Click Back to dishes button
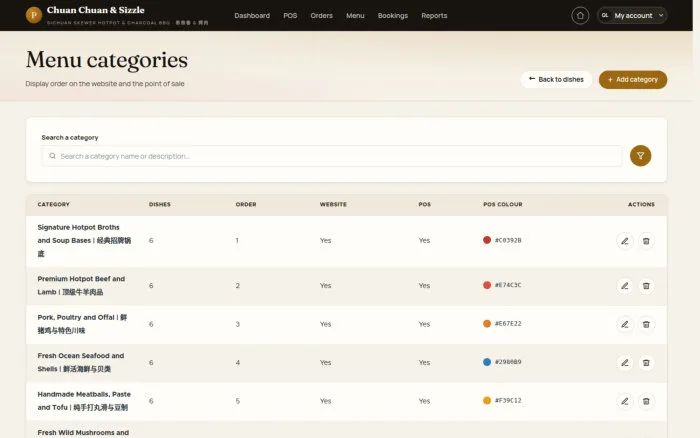 [x=556, y=79]
